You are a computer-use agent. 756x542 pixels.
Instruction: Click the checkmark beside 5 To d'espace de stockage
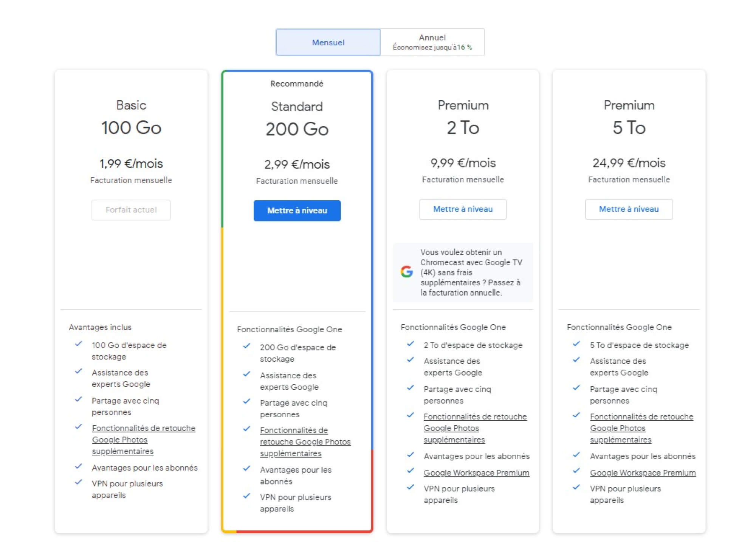point(576,345)
